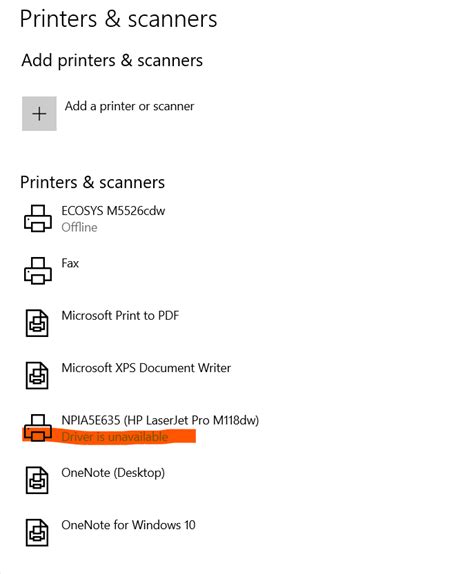Click the ECOSYS M5526cdw printer icon
The image size is (474, 574).
(38, 218)
